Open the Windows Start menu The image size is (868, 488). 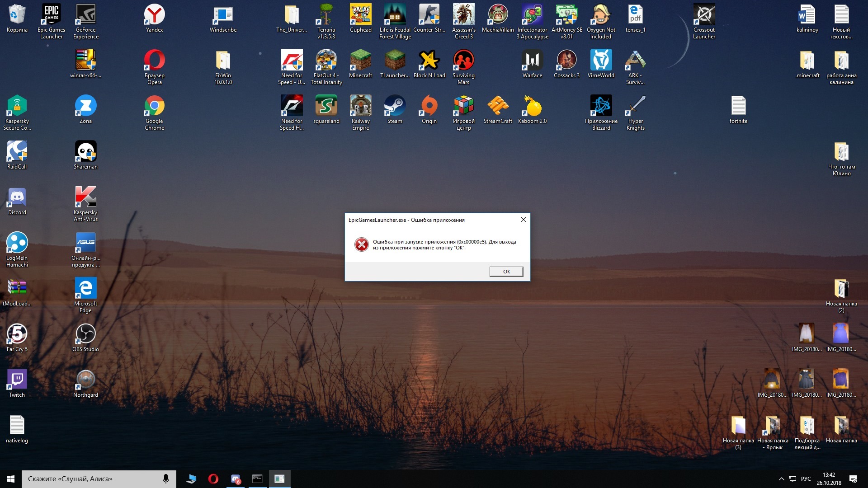[11, 479]
